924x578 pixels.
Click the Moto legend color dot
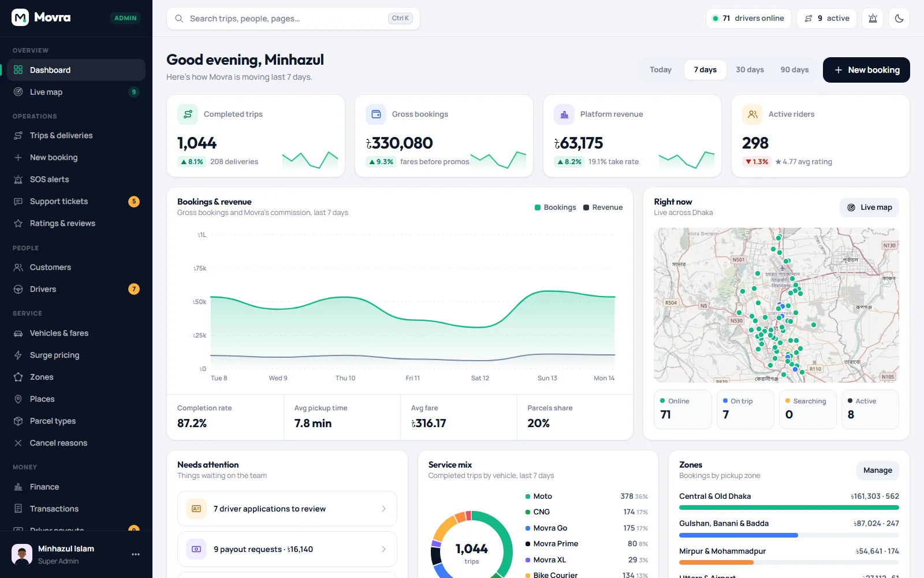pyautogui.click(x=528, y=497)
